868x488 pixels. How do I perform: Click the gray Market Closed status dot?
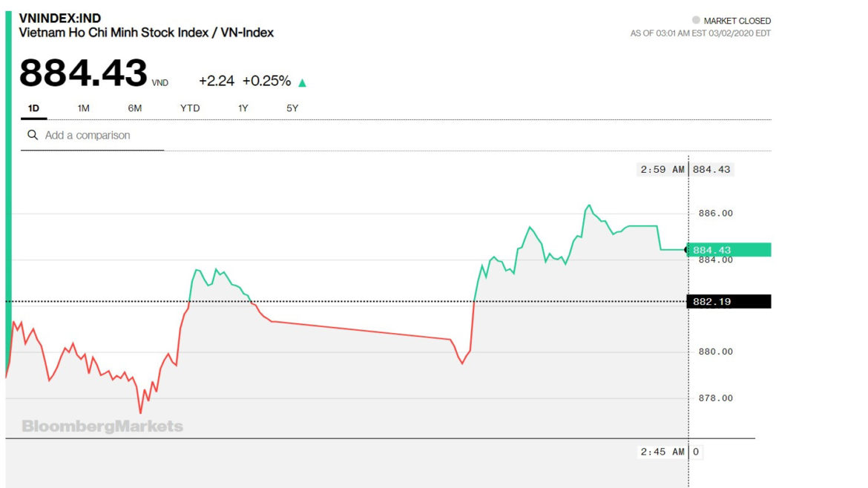click(695, 20)
